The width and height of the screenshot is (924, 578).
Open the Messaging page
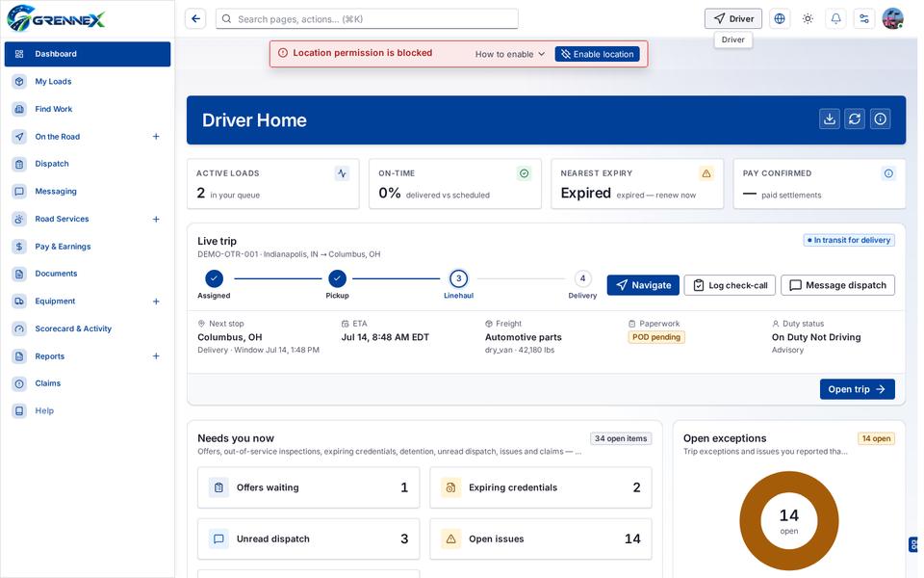tap(88, 191)
